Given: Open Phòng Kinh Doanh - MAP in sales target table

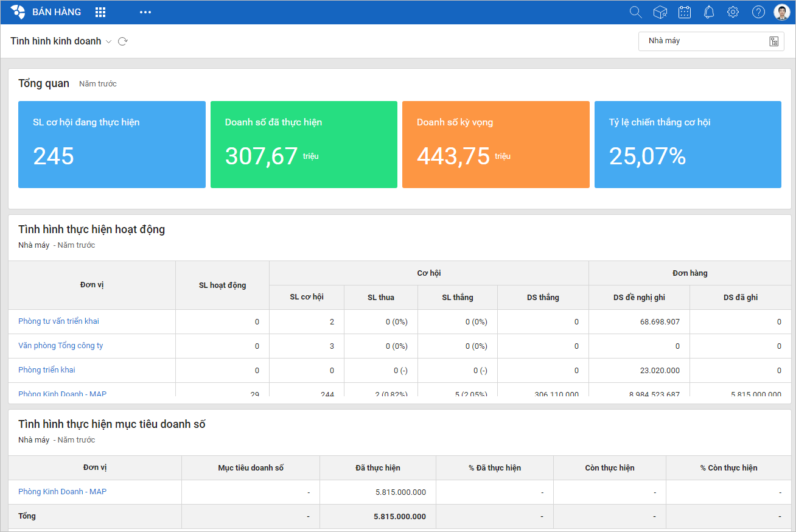Looking at the screenshot, I should coord(62,492).
